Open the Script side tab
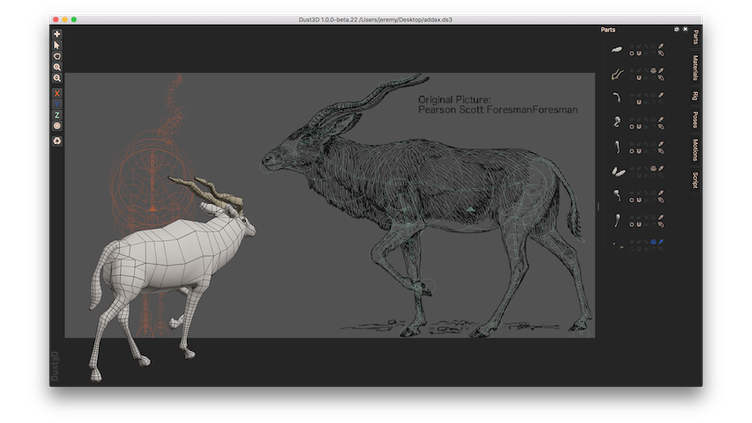 [696, 180]
